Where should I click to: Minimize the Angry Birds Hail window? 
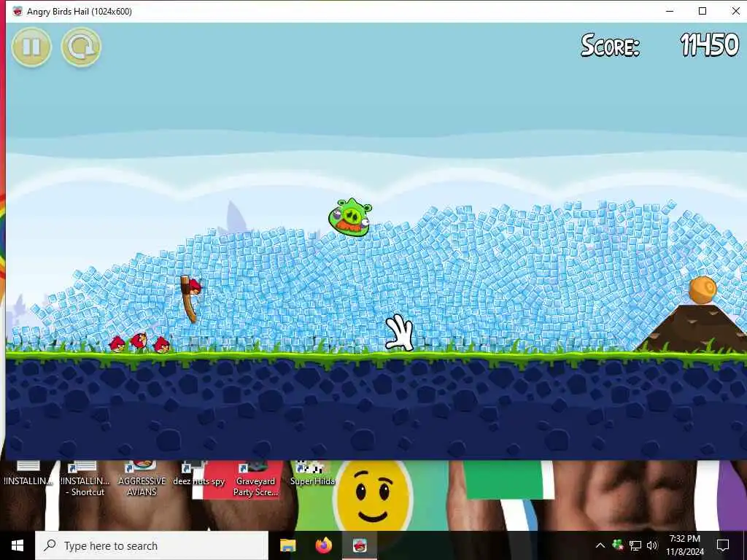pos(670,11)
